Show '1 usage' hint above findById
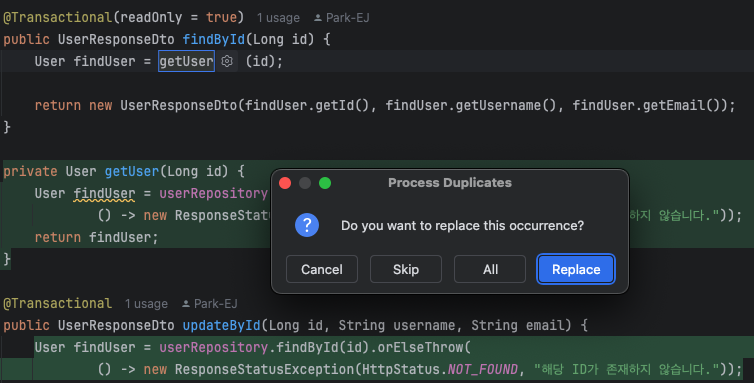Screen dimensions: 754x383 pos(278,18)
